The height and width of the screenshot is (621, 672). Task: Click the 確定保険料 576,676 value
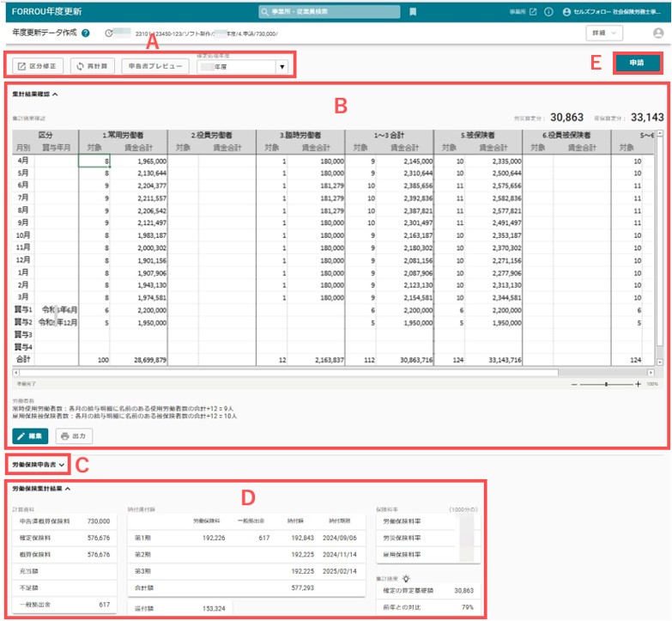pyautogui.click(x=99, y=538)
